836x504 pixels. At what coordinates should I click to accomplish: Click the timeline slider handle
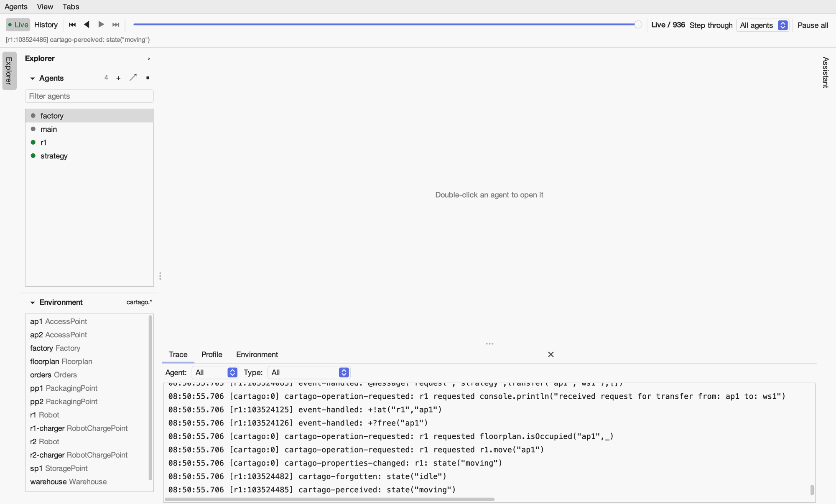tap(638, 25)
